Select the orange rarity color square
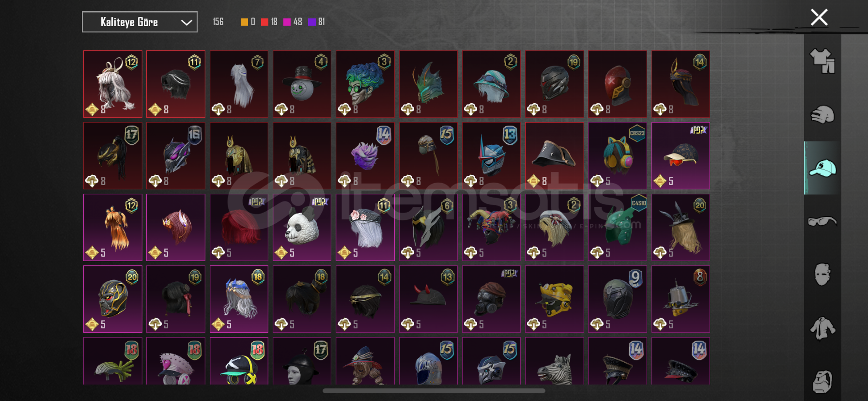 pyautogui.click(x=244, y=22)
